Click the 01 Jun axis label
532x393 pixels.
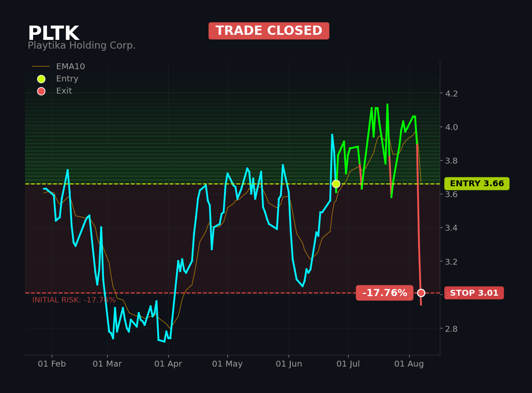pyautogui.click(x=289, y=364)
